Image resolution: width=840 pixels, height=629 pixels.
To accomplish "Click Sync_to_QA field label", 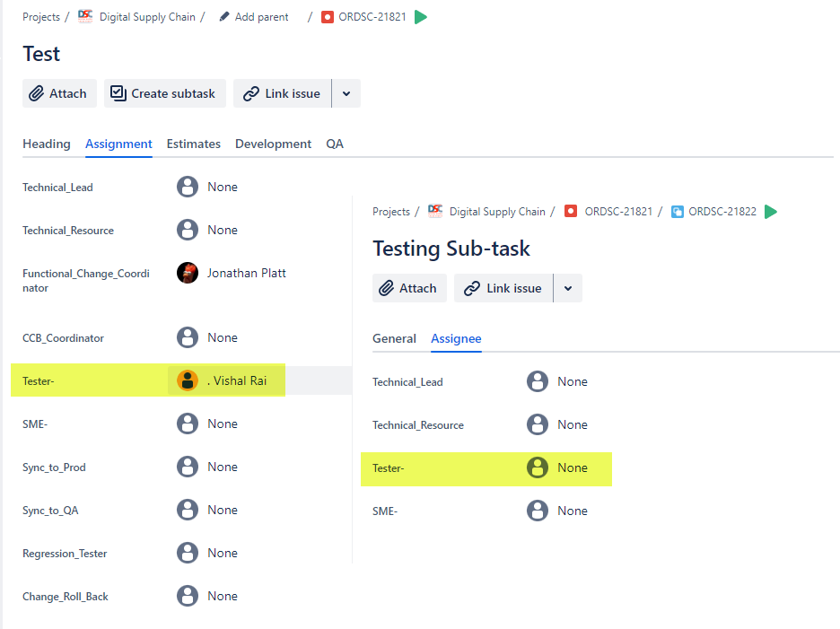I will (50, 511).
